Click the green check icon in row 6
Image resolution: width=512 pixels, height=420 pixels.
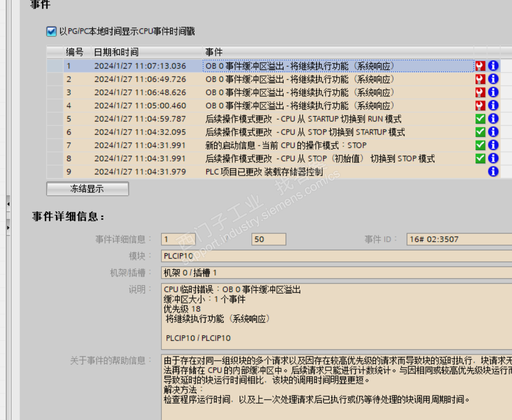pos(480,132)
